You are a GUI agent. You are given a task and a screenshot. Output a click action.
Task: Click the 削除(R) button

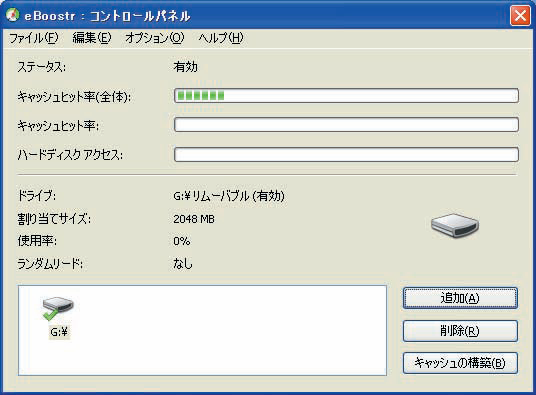(460, 331)
